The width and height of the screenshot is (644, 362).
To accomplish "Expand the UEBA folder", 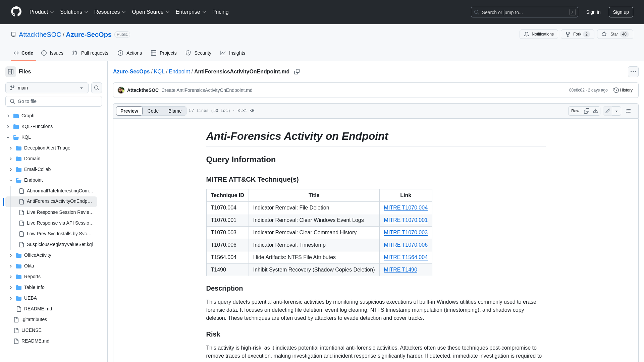I will (x=11, y=298).
